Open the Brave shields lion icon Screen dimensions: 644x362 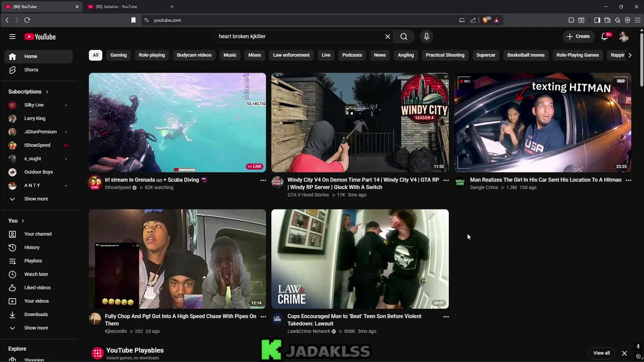(x=486, y=20)
